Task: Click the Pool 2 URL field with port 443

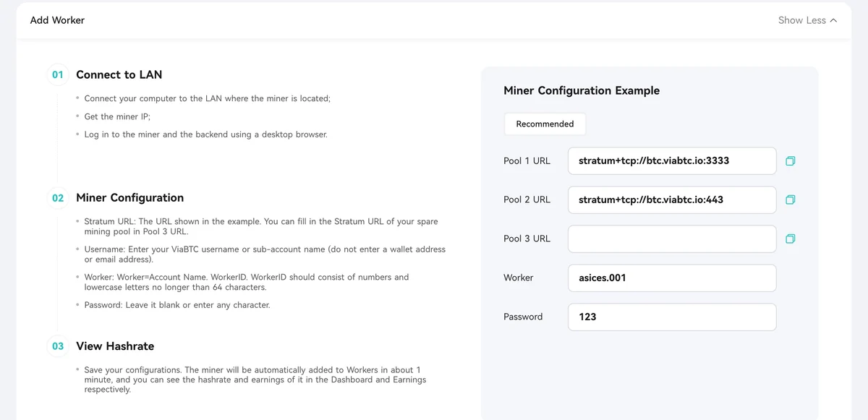Action: tap(672, 200)
